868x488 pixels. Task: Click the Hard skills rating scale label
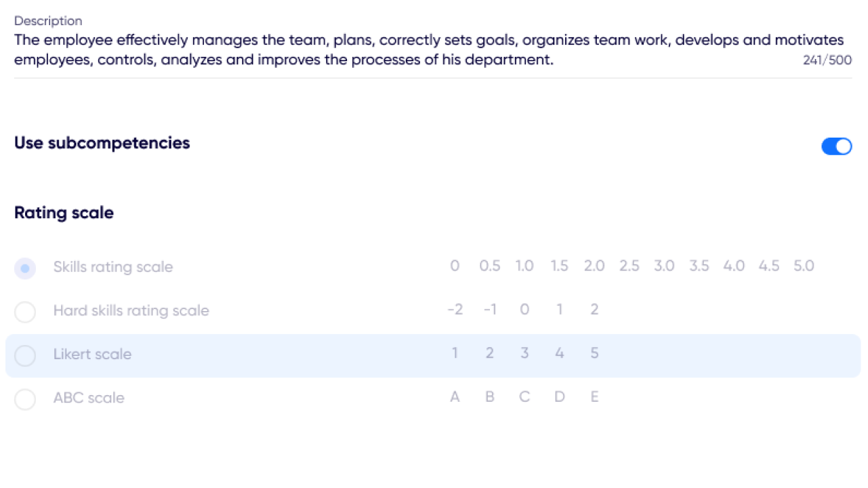(131, 311)
